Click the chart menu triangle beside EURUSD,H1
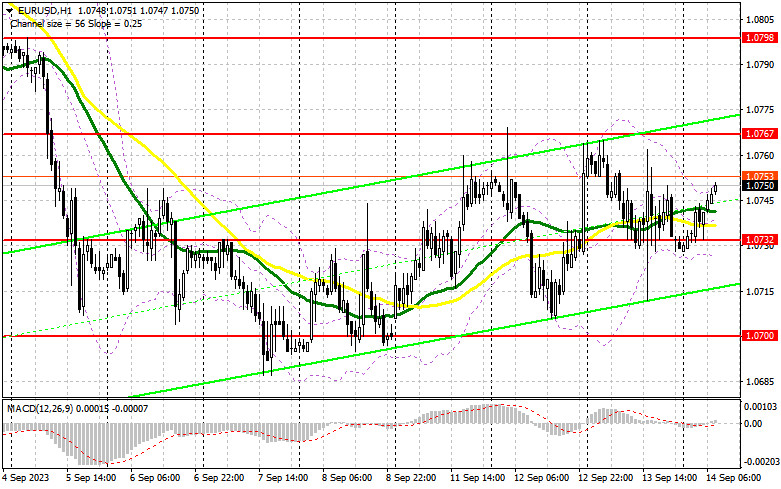781x489 pixels. coord(9,10)
